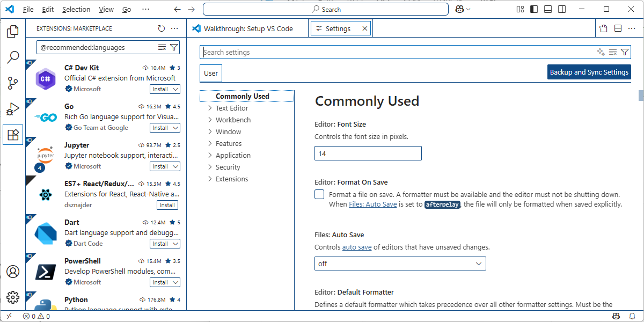Select the Extensions activity bar icon

13,135
